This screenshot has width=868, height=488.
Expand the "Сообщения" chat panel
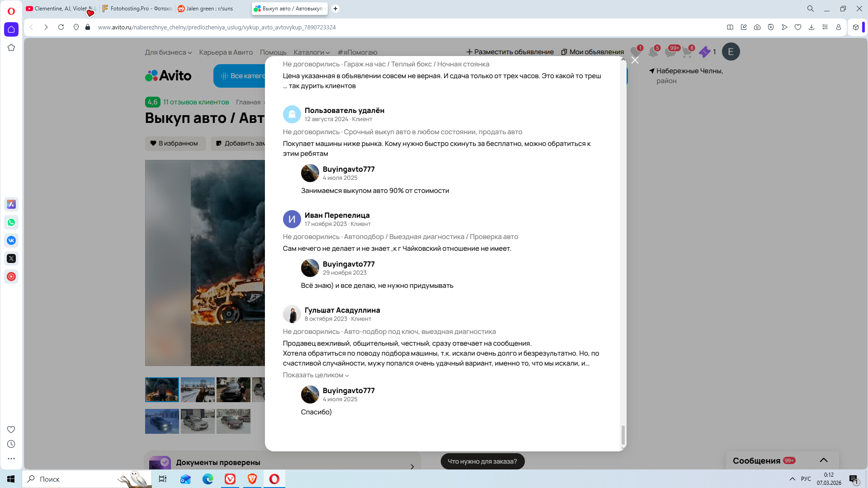(823, 460)
